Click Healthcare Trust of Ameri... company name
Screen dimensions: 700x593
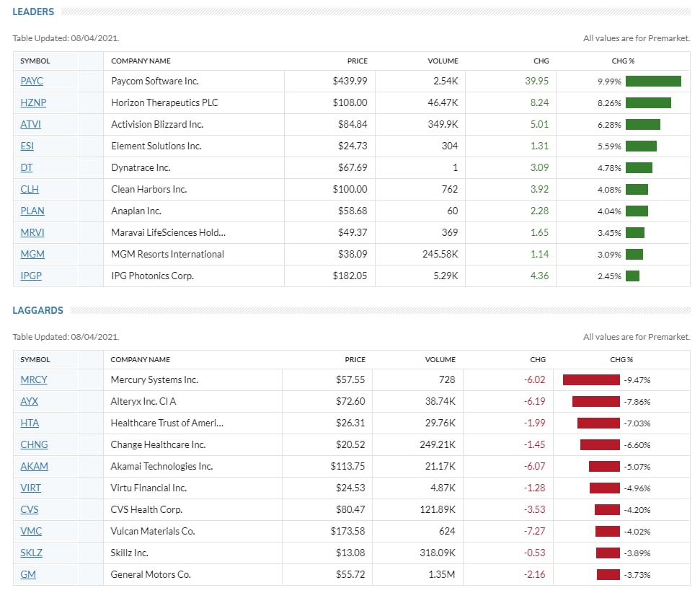pyautogui.click(x=167, y=423)
